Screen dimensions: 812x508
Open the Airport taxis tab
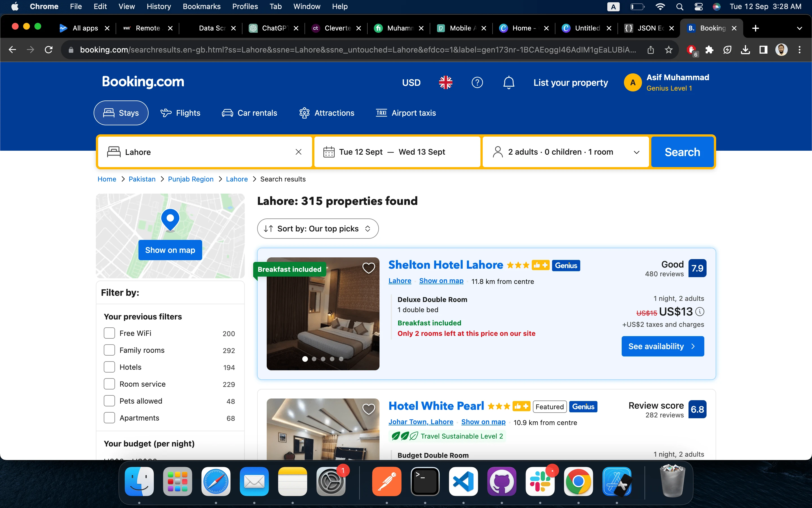tap(406, 113)
